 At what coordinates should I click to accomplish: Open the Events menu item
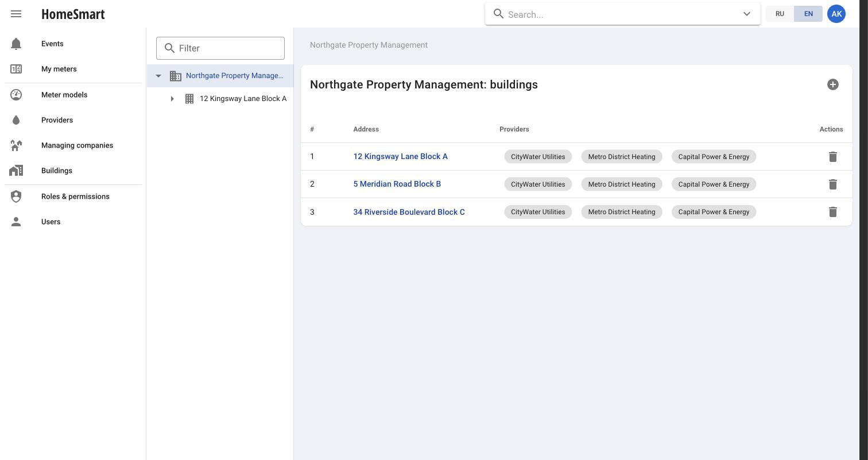pos(52,44)
